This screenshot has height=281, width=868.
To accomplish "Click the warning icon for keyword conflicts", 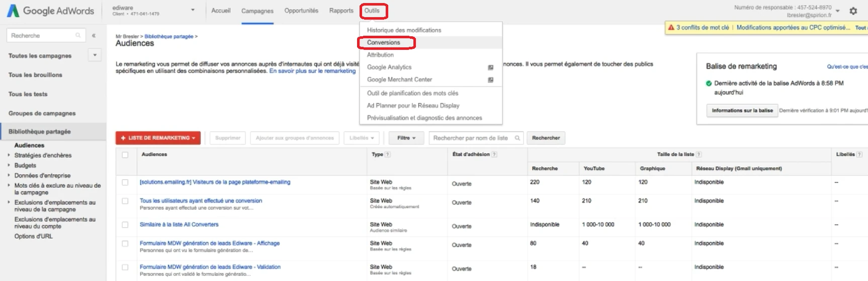I will tap(671, 28).
